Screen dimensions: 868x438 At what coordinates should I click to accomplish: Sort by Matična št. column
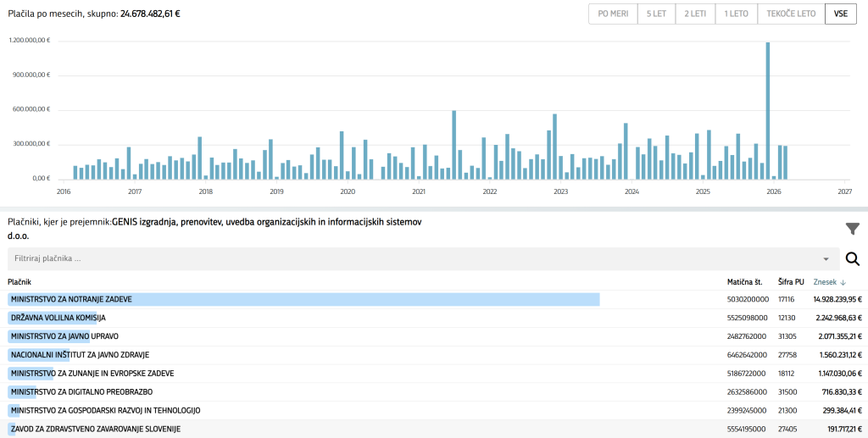[745, 281]
